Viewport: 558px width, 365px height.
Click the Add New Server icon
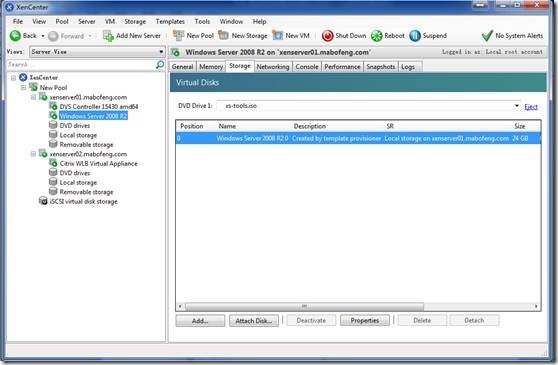click(x=108, y=36)
